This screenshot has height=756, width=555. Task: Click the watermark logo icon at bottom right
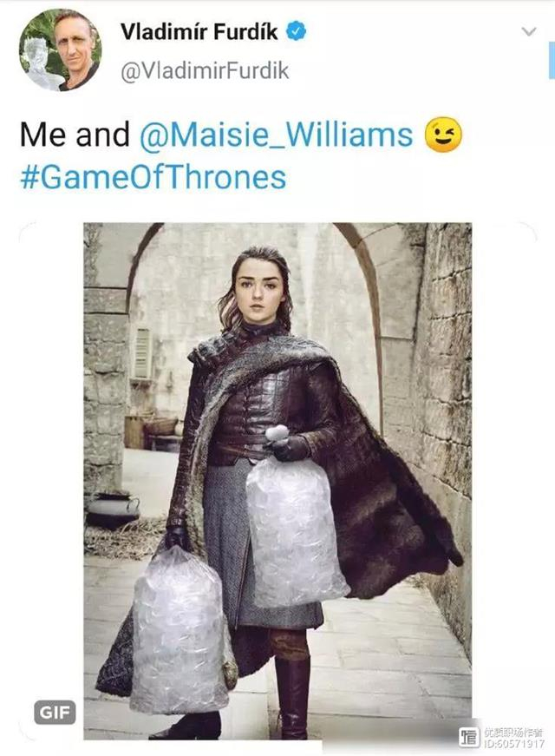[468, 737]
